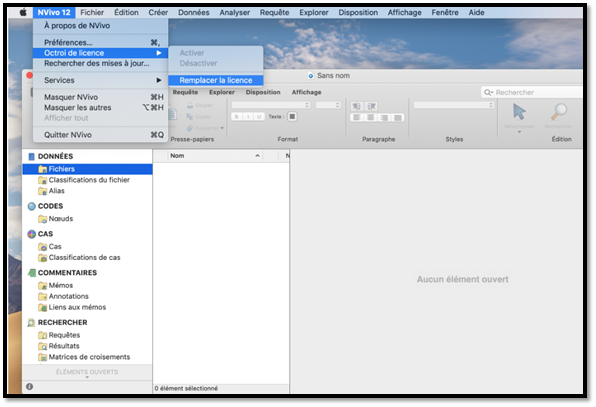
Task: Open the Aide menu
Action: (x=476, y=13)
